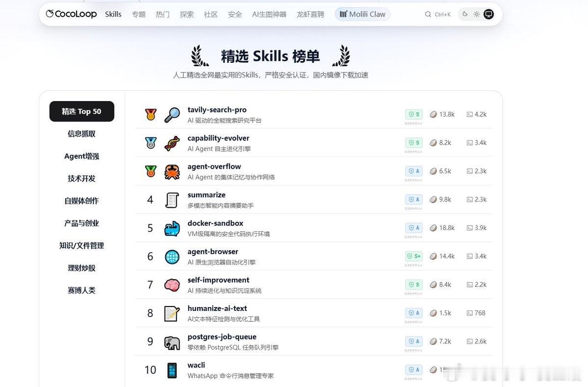This screenshot has width=588, height=387.
Task: Click the CocoLoop logo
Action: [x=71, y=14]
